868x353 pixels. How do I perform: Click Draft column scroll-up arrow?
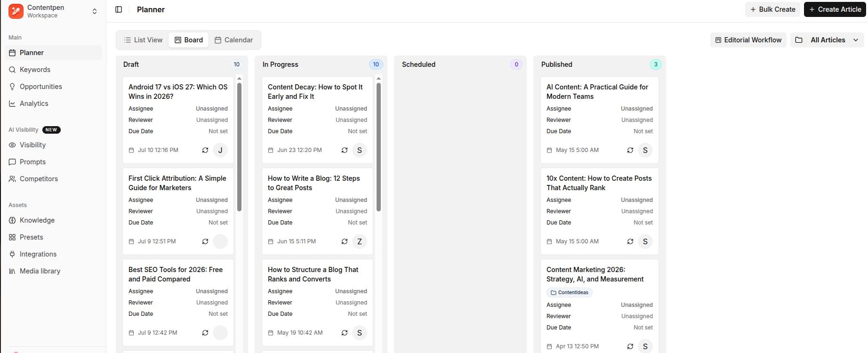pyautogui.click(x=239, y=79)
